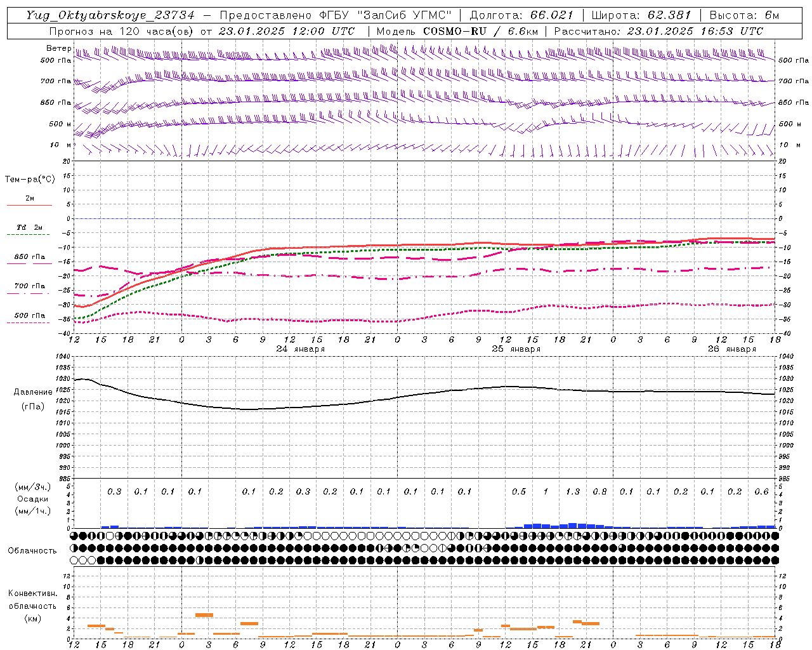Click the station title "Yug_Oktyabrskoye_23734"

[x=110, y=15]
